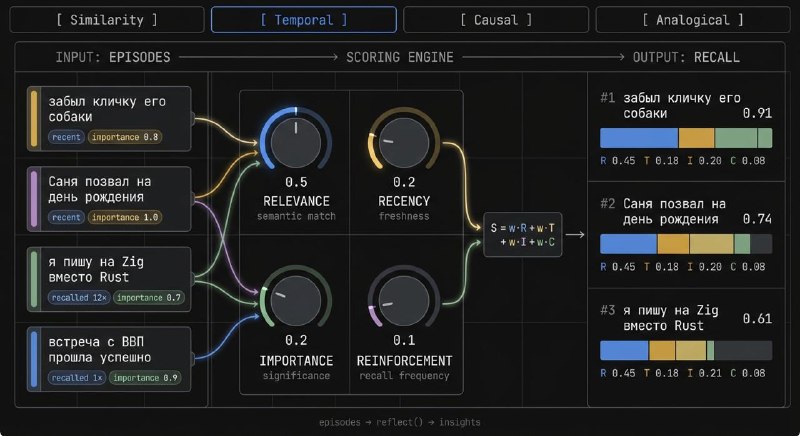Open recall result #2 'Саня позвал'
Image resolution: width=800 pixels, height=436 pixels.
686,235
